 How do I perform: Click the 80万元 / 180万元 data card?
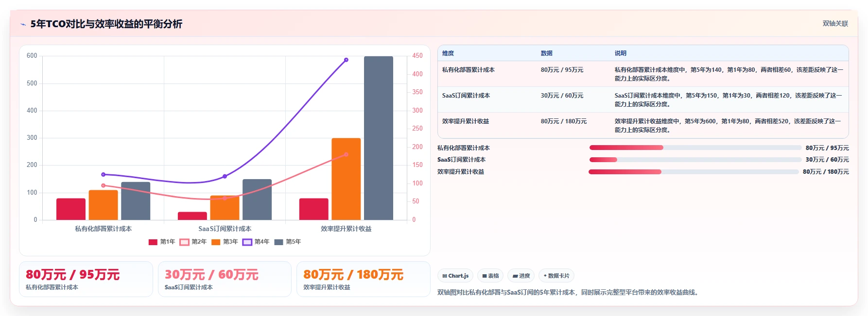click(x=364, y=279)
